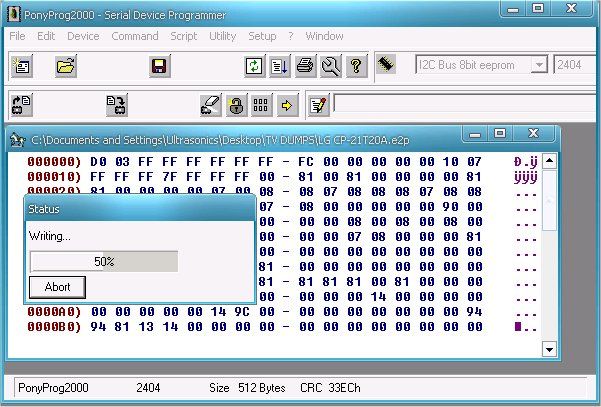
Task: Save device file with floppy disk icon
Action: (x=159, y=66)
